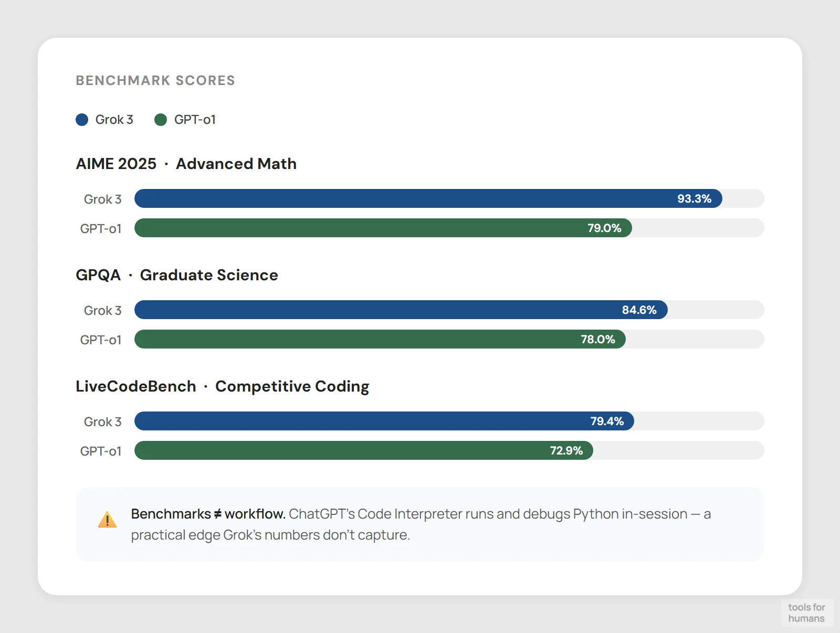
Task: Click the green GPT-o1 legend dot
Action: 161,120
